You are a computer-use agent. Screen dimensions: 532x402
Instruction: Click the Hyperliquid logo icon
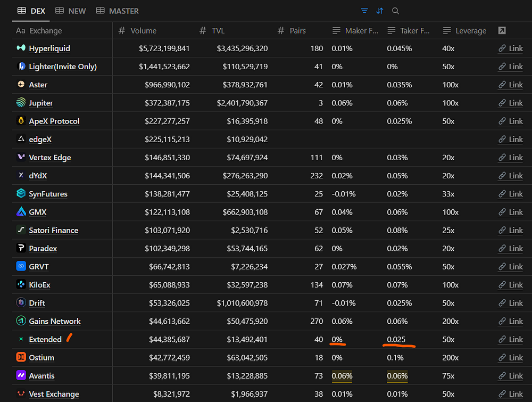(21, 48)
